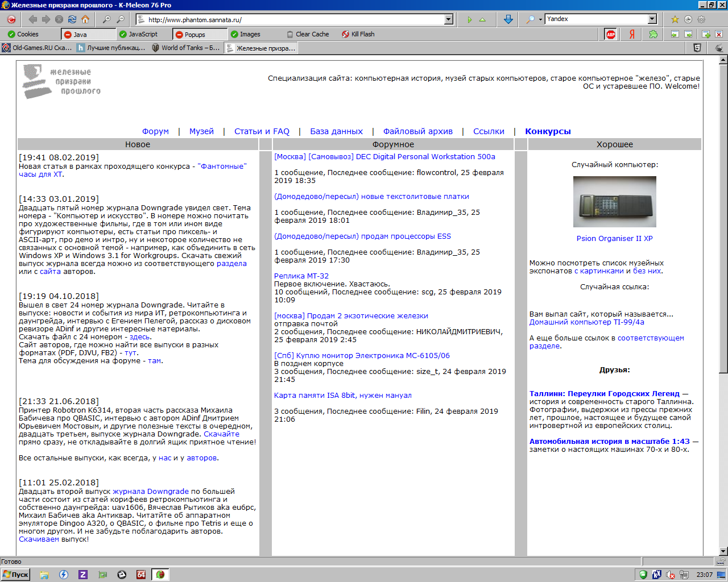Open the Home page icon

(85, 19)
